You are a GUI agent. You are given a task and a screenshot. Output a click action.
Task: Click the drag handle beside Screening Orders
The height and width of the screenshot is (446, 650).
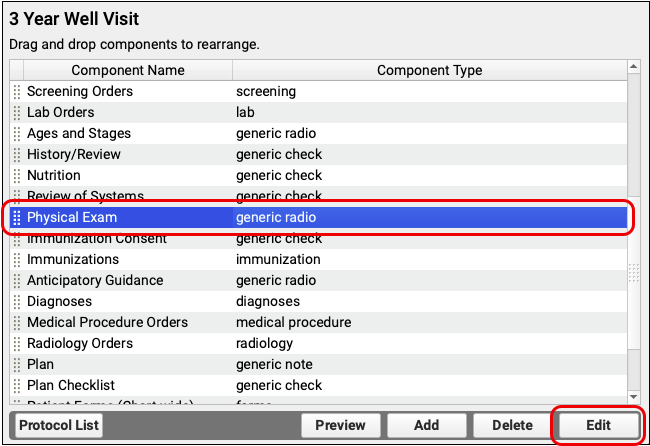tap(17, 92)
